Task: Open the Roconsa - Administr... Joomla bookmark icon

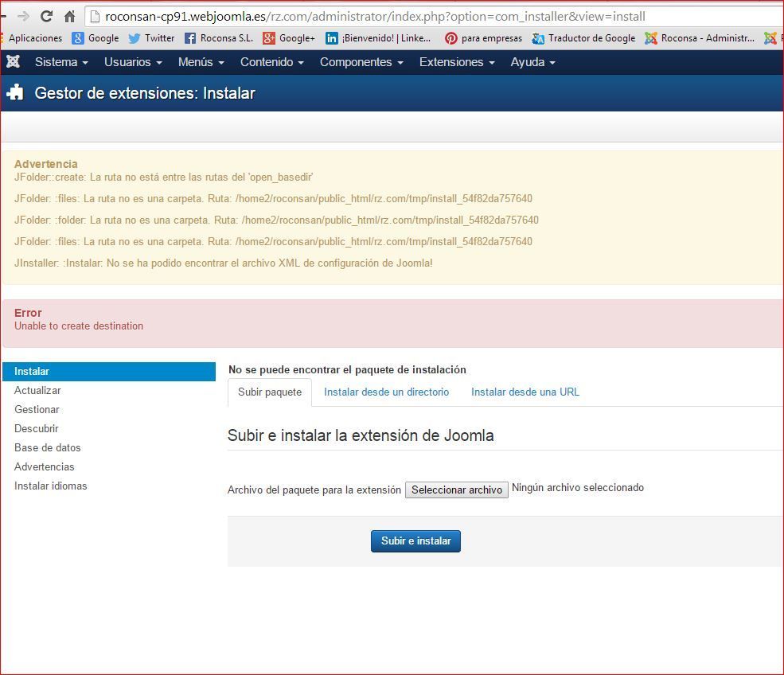Action: (x=651, y=38)
